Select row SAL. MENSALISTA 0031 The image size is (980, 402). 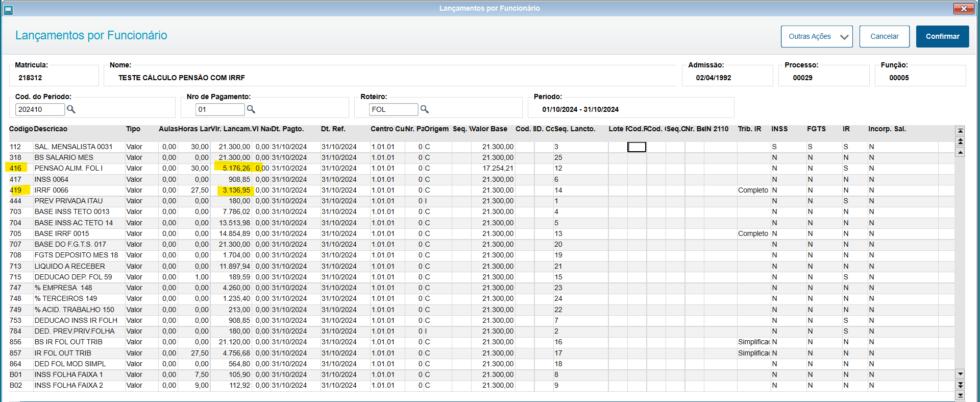coord(482,147)
